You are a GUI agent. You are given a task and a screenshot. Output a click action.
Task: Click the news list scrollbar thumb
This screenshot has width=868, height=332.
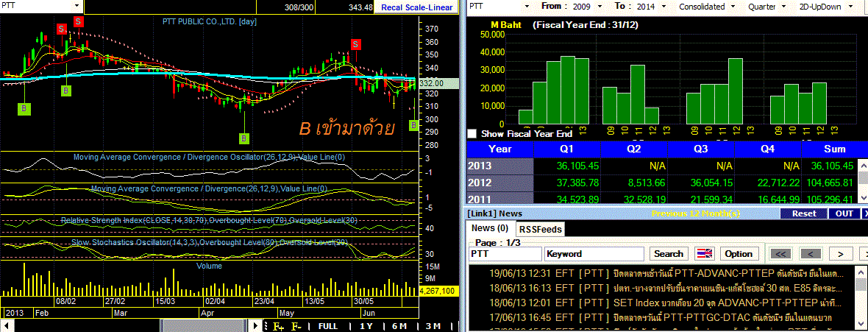861,285
